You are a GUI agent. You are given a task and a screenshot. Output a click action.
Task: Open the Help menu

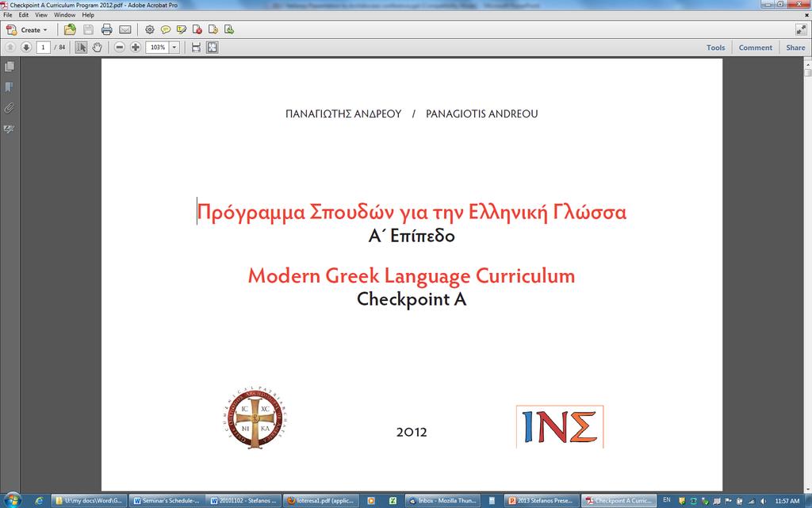pyautogui.click(x=88, y=15)
